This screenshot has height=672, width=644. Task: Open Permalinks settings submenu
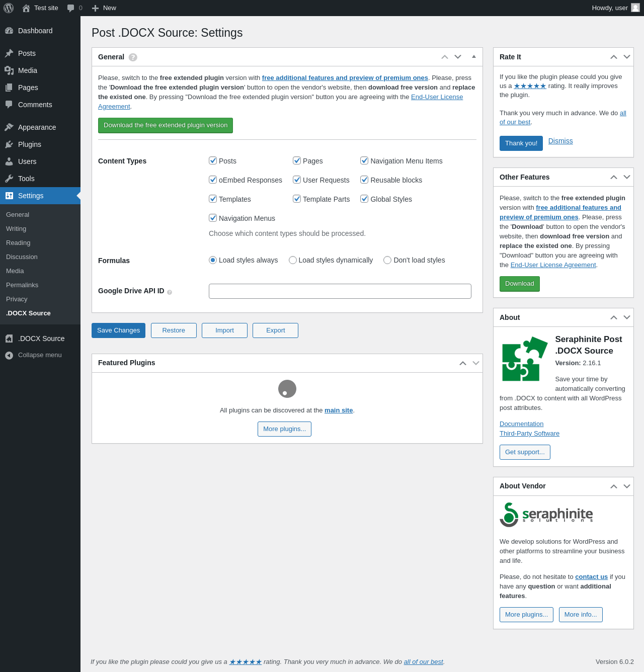point(40,285)
